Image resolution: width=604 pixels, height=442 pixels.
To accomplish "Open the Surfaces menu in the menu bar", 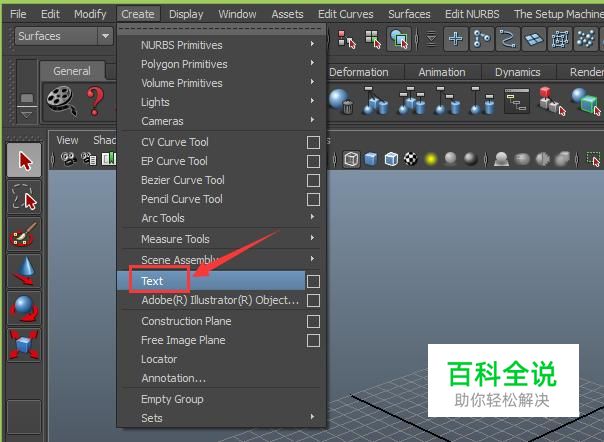I will pyautogui.click(x=409, y=14).
